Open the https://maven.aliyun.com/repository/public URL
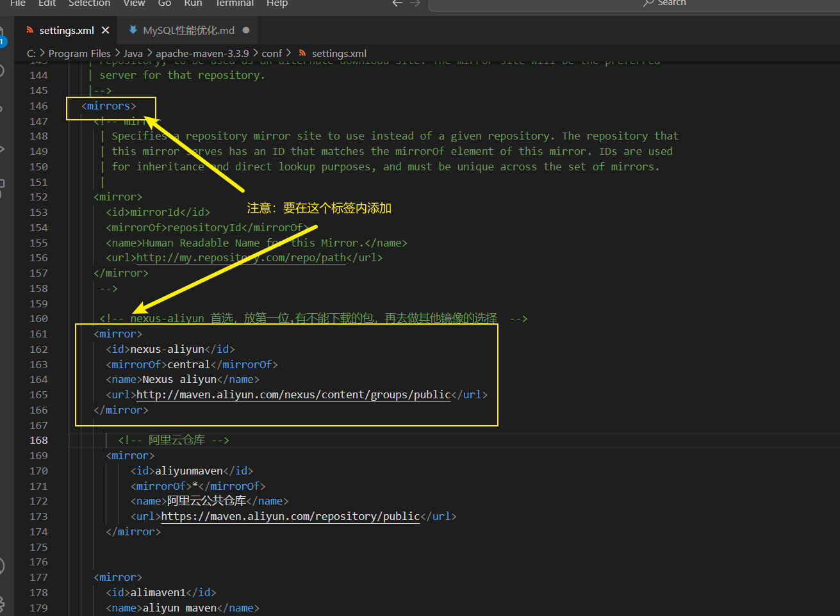 [x=290, y=517]
